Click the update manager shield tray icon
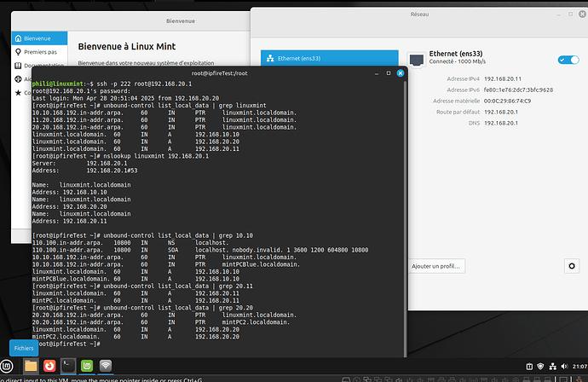This screenshot has width=588, height=382. click(540, 367)
